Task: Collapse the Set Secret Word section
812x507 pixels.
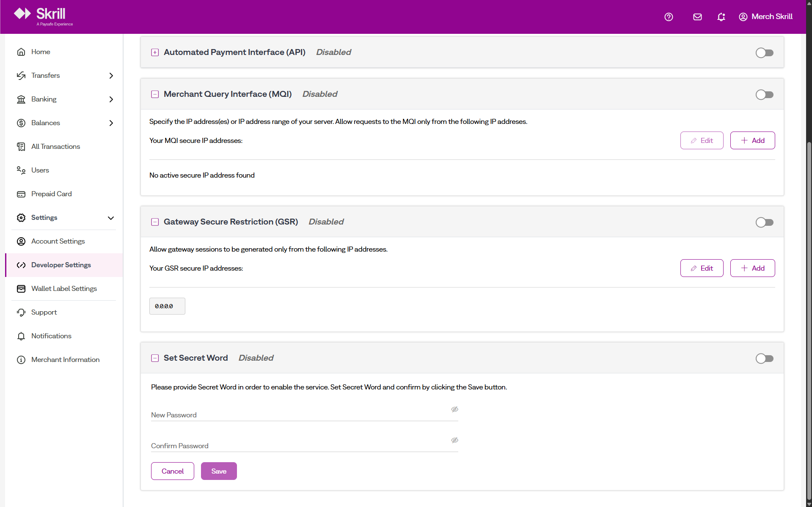Action: [x=155, y=358]
